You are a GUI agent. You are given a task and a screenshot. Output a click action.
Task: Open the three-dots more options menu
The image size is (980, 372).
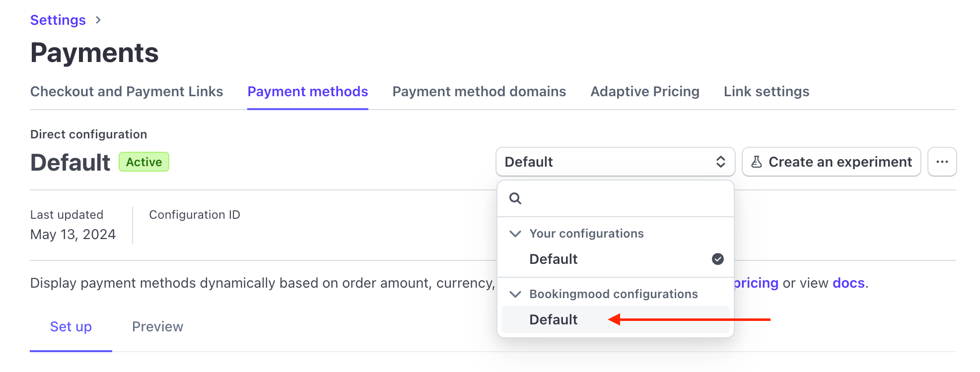pos(942,162)
